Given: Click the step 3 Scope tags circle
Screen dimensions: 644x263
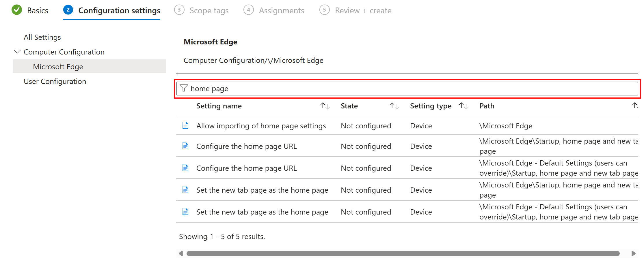Looking at the screenshot, I should point(179,10).
